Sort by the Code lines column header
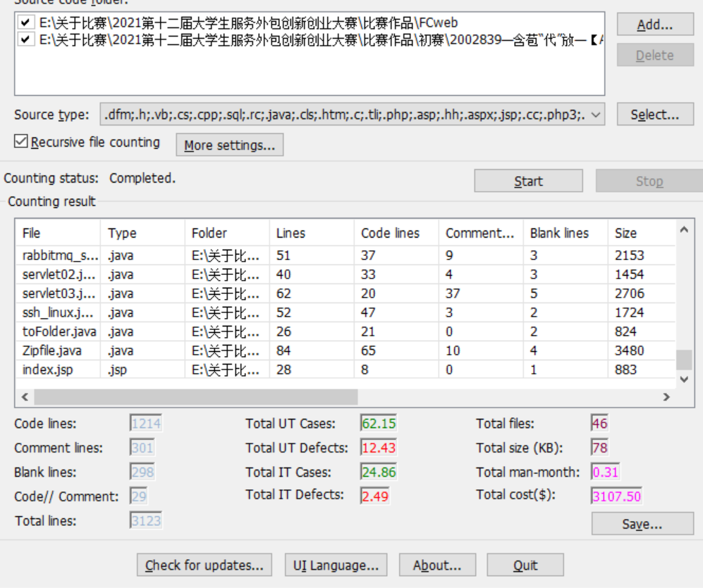703x588 pixels. pos(396,233)
